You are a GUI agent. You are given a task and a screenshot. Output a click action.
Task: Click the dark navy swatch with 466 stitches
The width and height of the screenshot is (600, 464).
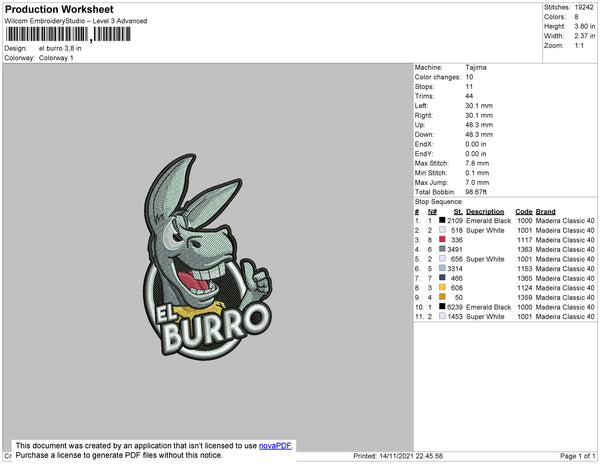coord(442,277)
